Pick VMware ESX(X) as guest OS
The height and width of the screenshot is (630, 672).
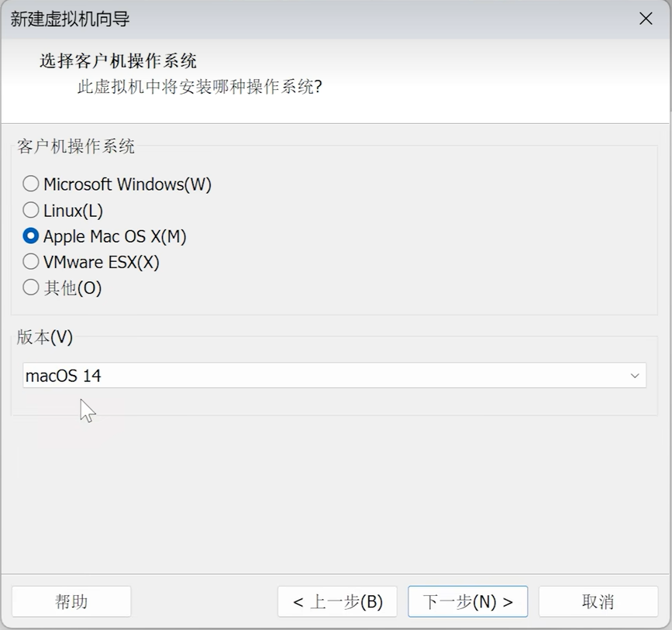coord(31,262)
